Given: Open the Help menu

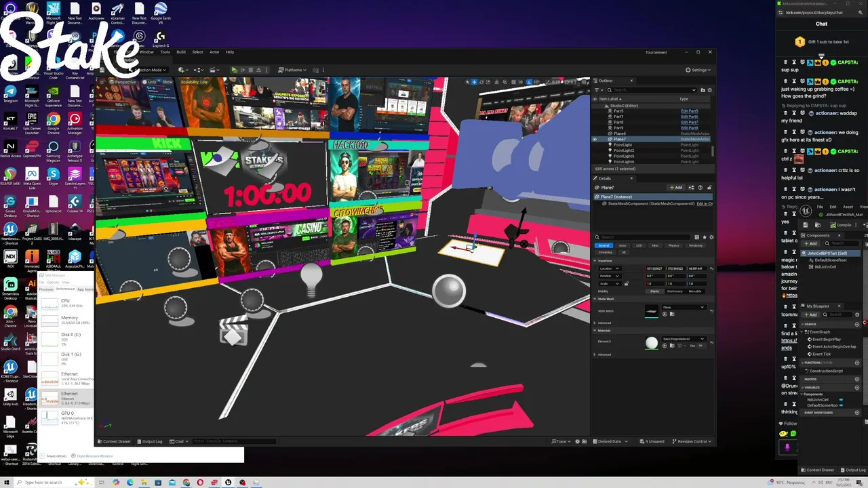Looking at the screenshot, I should pyautogui.click(x=230, y=52).
